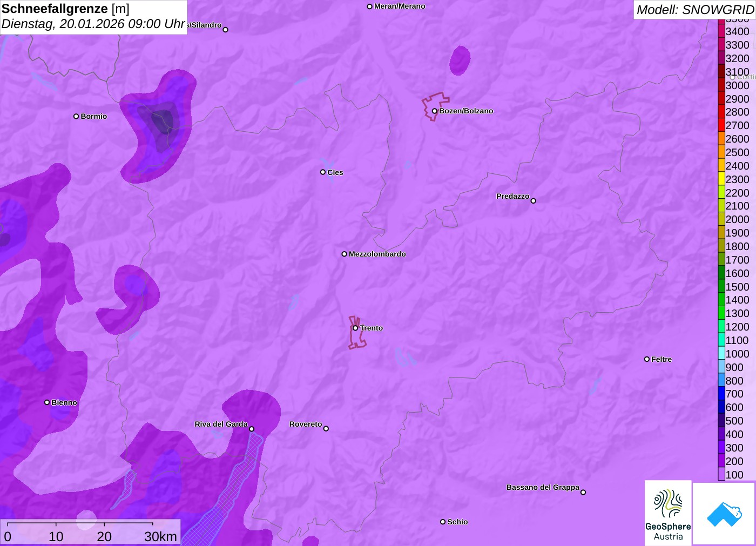Screen dimensions: 756x546
Task: Click the Schneefallgrenze [m] title
Action: point(65,9)
